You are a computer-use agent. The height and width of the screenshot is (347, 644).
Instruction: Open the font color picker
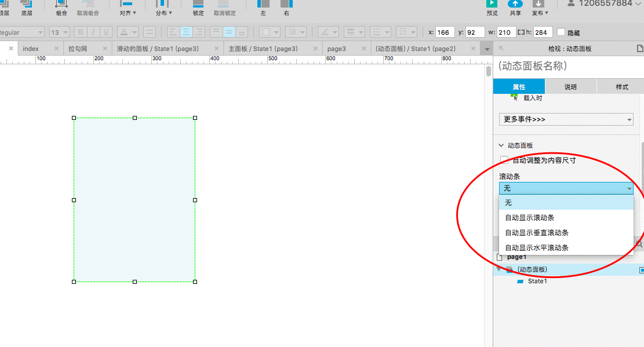(x=128, y=32)
